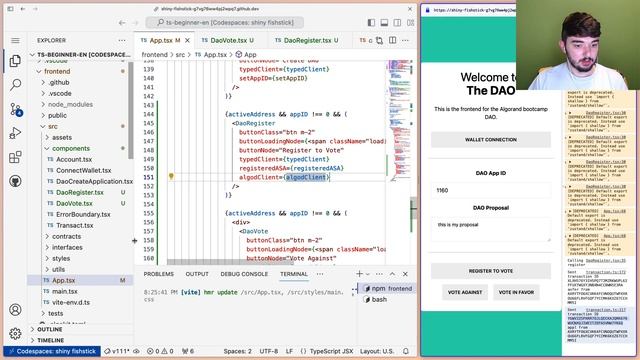Screen dimensions: 640x360
Task: Open the GitHub view in activity bar
Action: tap(15, 181)
